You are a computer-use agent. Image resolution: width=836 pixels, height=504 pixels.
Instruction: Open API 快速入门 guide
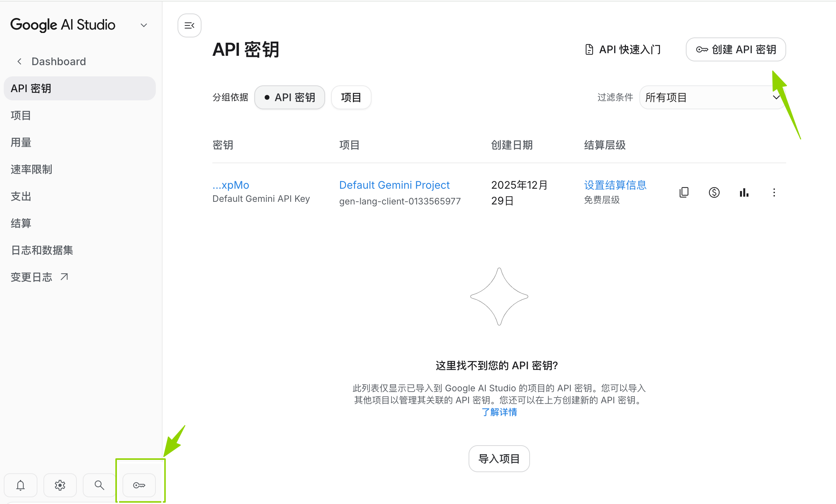coord(623,49)
